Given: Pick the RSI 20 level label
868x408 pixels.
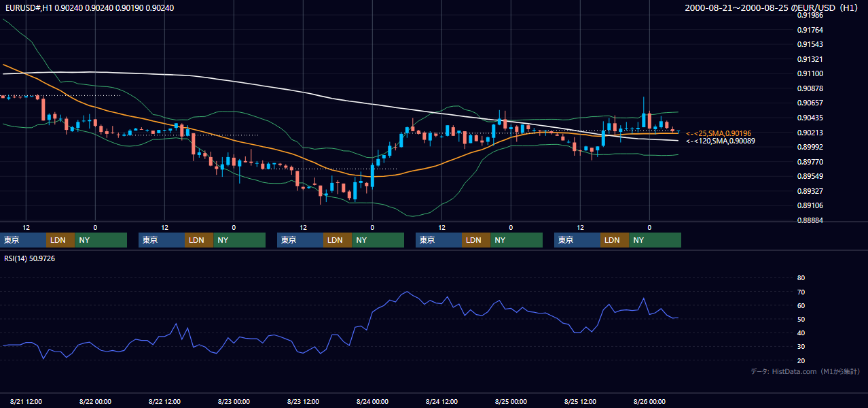Looking at the screenshot, I should (x=801, y=360).
